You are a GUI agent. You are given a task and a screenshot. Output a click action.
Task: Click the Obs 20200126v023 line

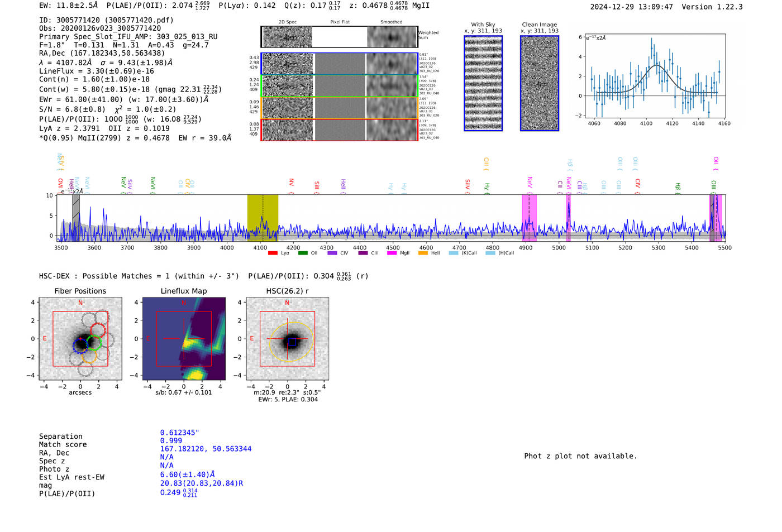[x=100, y=28]
